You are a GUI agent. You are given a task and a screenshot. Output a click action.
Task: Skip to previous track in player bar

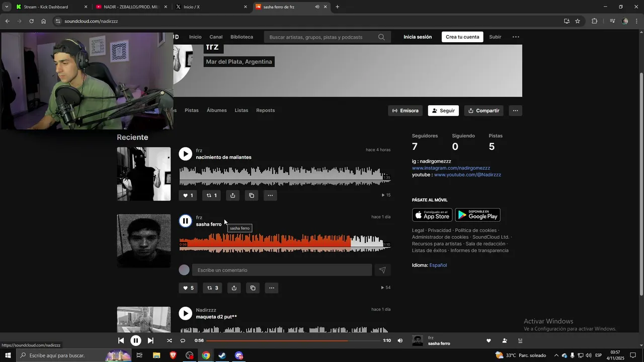[x=121, y=340]
